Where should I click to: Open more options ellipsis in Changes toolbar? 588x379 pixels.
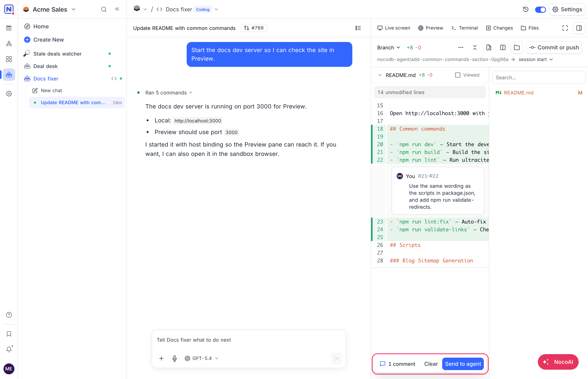pos(461,47)
